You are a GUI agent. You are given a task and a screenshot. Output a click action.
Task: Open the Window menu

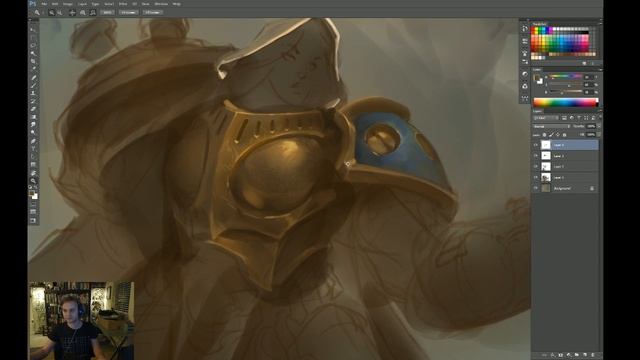click(x=161, y=4)
